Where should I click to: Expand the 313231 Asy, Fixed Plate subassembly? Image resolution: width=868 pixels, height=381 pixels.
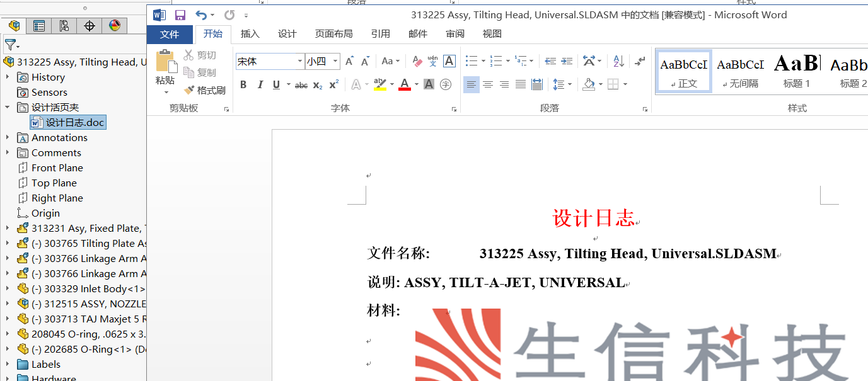[x=8, y=228]
